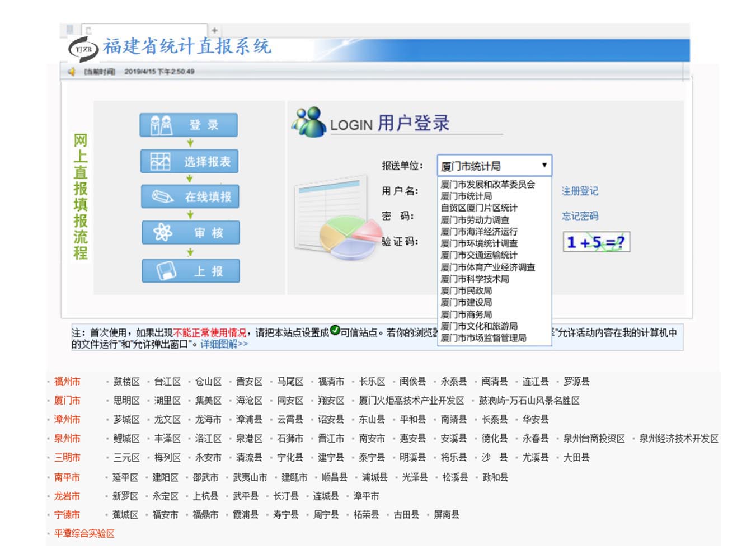Click the 湖里区 district link

coord(167,401)
